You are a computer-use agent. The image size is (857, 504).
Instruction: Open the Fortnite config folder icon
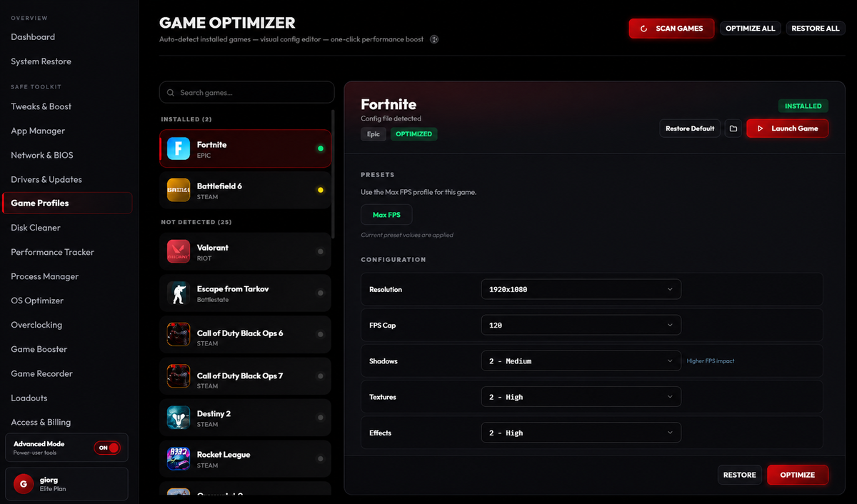[733, 128]
